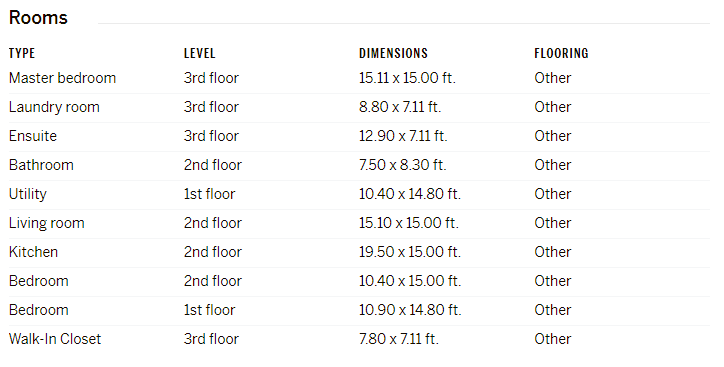
Task: Select the FLOORING column header
Action: 561,54
